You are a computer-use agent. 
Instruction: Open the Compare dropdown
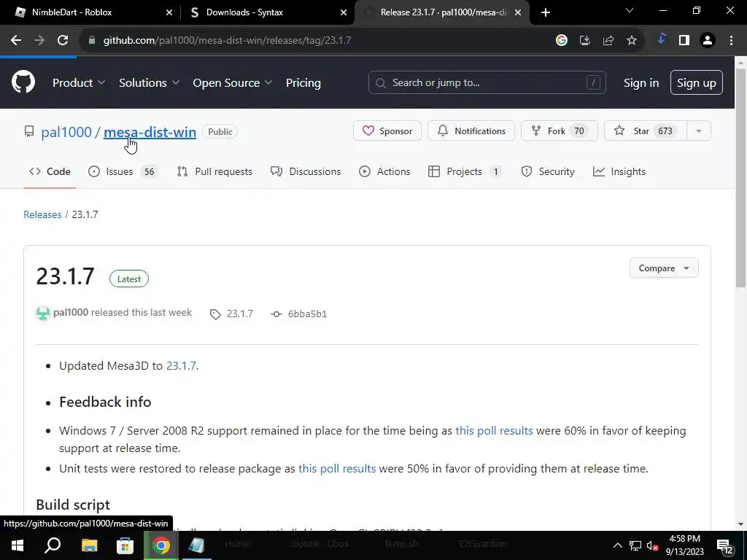[664, 268]
